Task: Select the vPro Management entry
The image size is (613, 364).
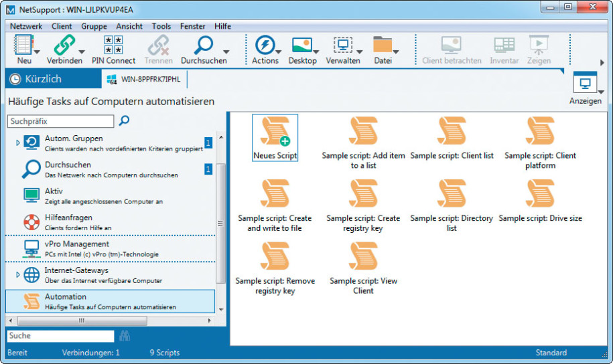Action: pos(111,249)
